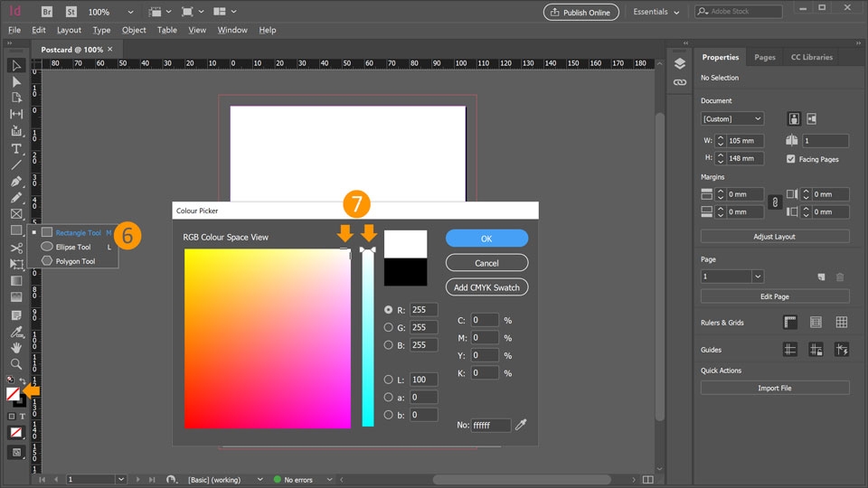Switch to the Pages tab

click(765, 57)
